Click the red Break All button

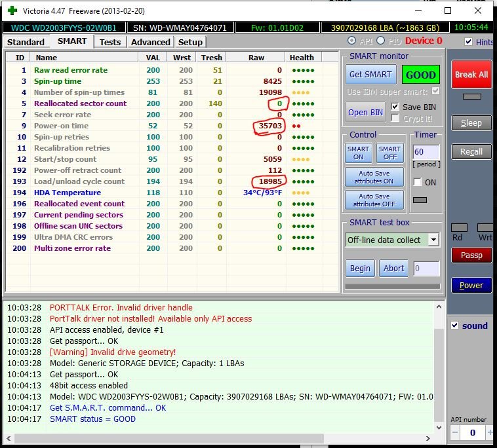471,75
